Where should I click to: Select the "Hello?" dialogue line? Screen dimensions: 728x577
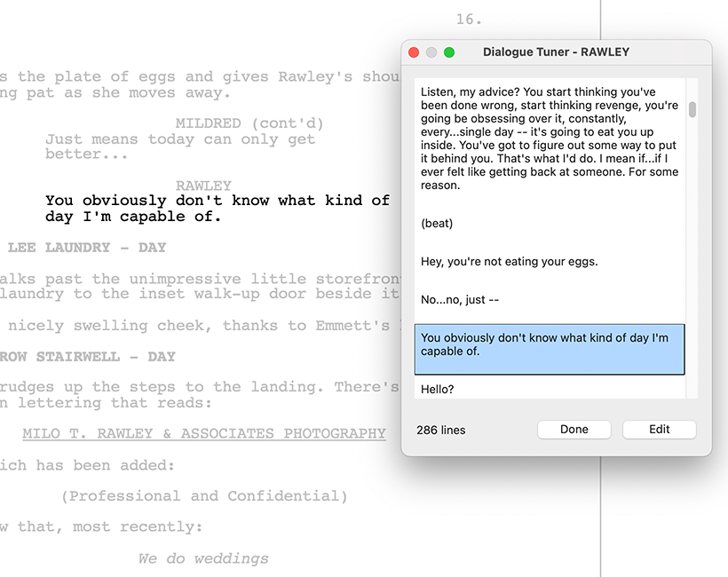coord(438,389)
